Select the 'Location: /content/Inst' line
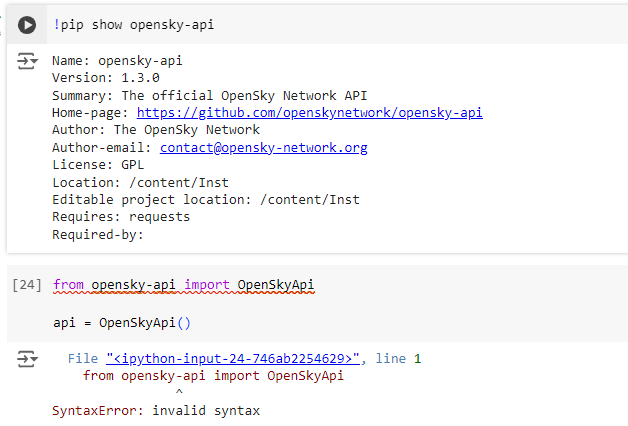The image size is (628, 426). click(x=140, y=183)
